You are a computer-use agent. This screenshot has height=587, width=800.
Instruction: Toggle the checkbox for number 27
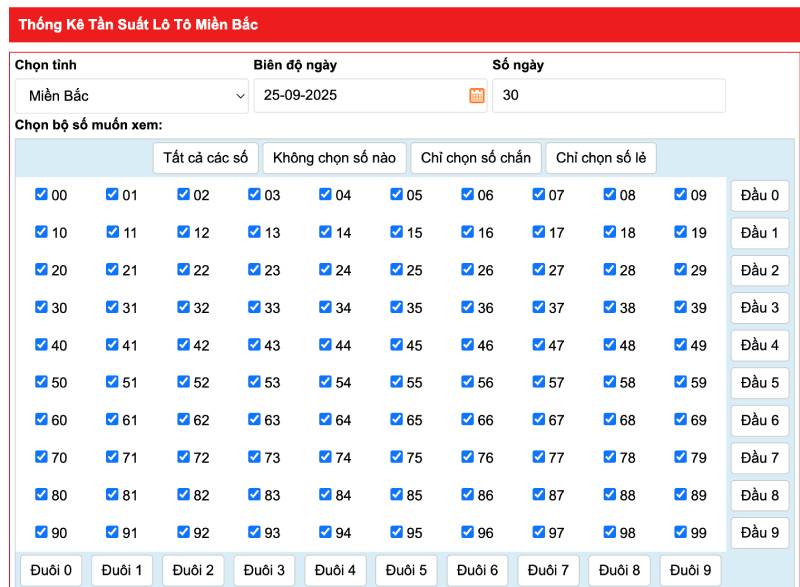[x=538, y=270]
